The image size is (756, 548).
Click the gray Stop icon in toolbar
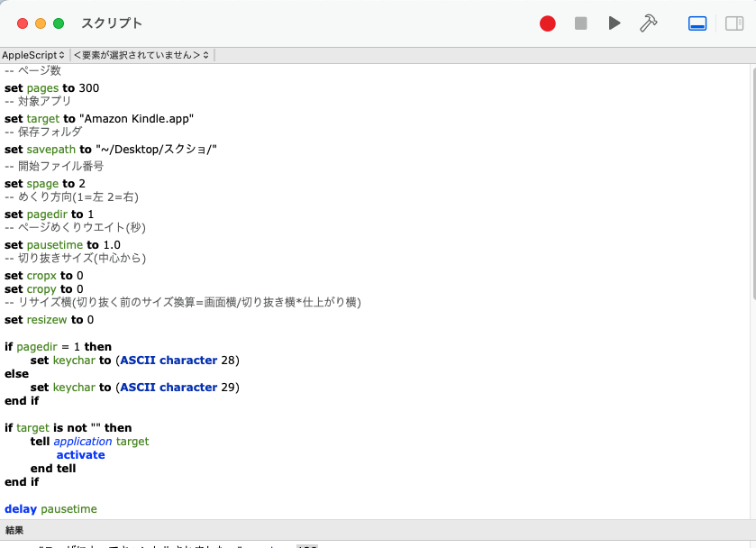pyautogui.click(x=580, y=23)
